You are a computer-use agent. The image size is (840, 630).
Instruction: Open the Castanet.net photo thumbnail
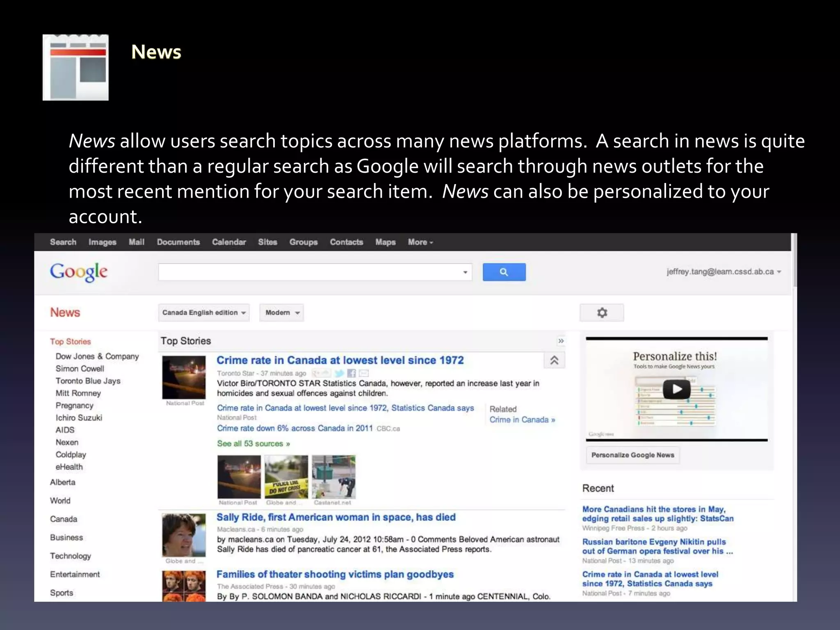pos(333,477)
